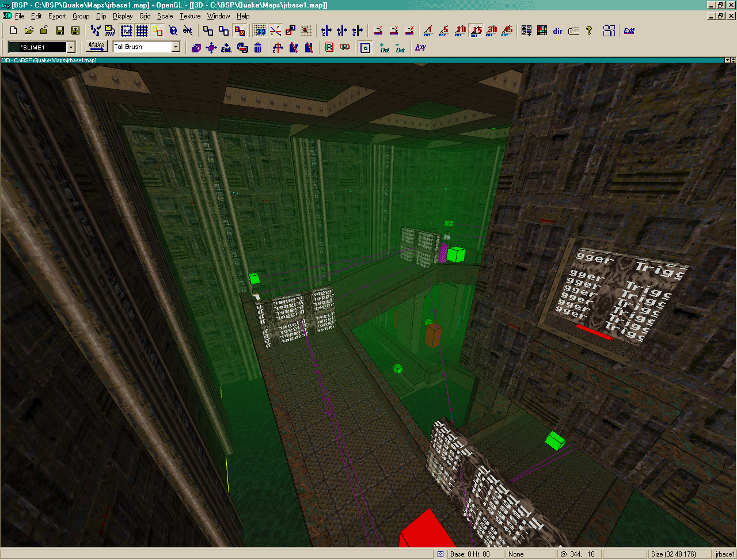This screenshot has height=560, width=737.
Task: Open the Group menu
Action: tap(81, 16)
